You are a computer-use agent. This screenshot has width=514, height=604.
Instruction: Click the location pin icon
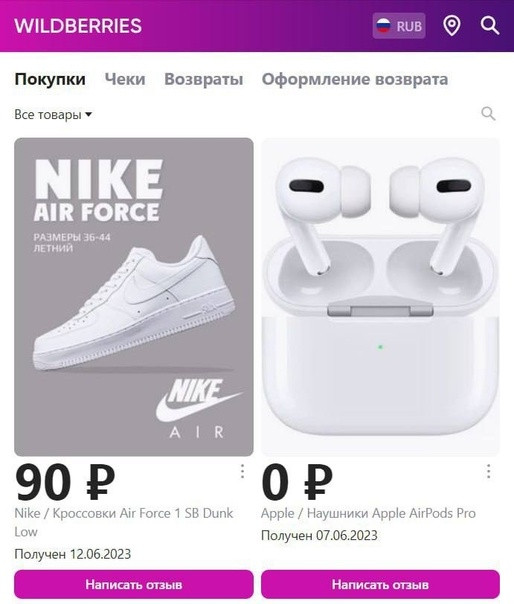tap(452, 26)
